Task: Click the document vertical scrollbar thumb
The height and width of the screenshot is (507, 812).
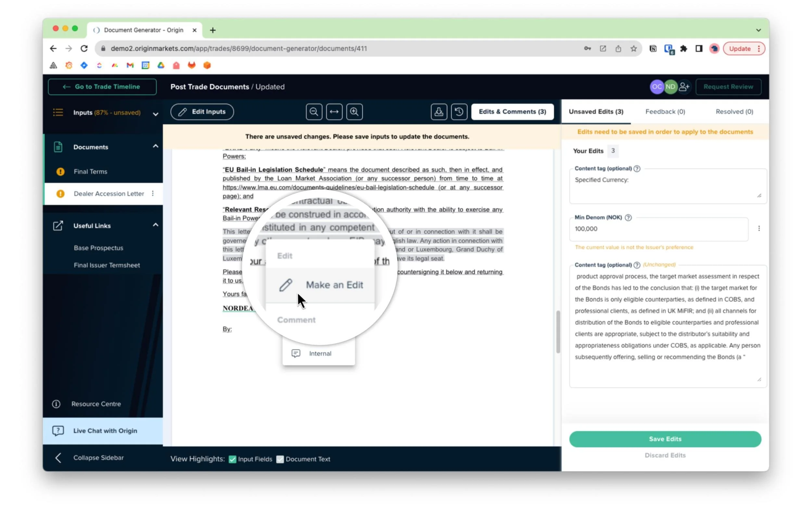Action: point(558,331)
